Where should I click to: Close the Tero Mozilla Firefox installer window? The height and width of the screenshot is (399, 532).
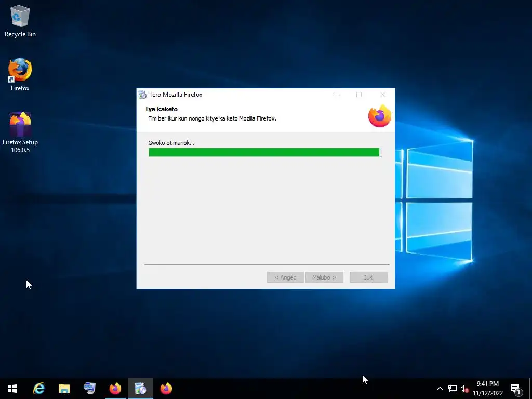[383, 95]
